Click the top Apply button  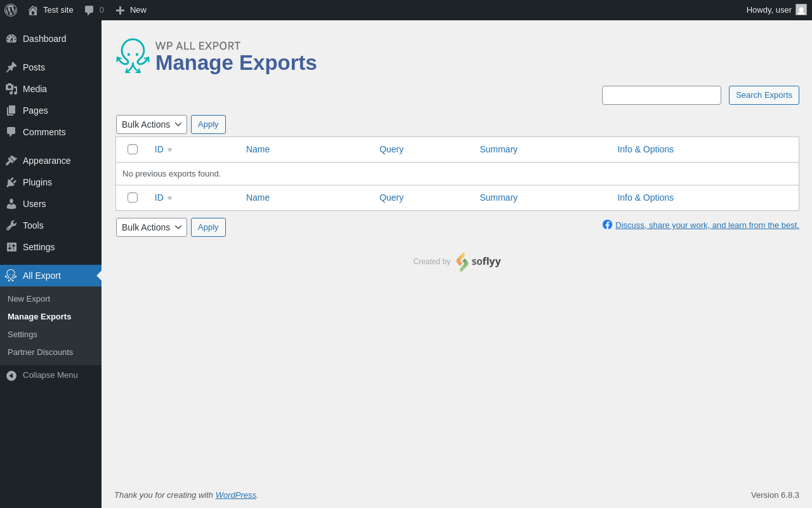click(x=208, y=124)
